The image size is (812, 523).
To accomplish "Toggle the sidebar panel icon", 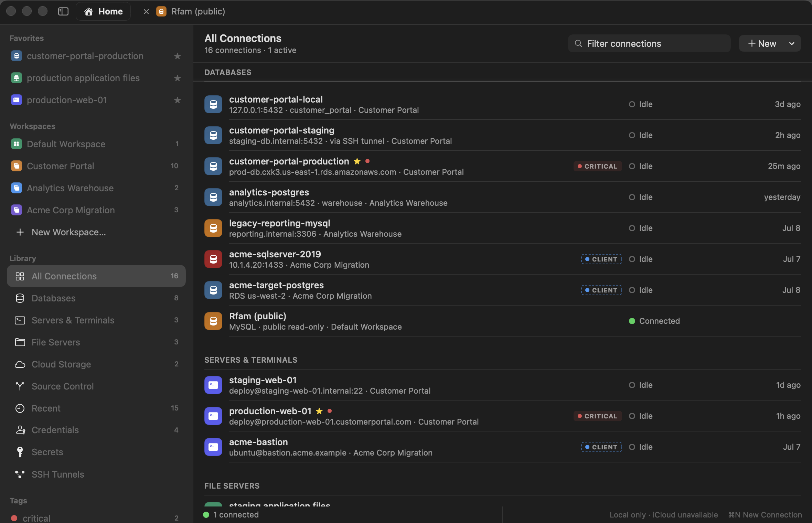I will tap(63, 11).
